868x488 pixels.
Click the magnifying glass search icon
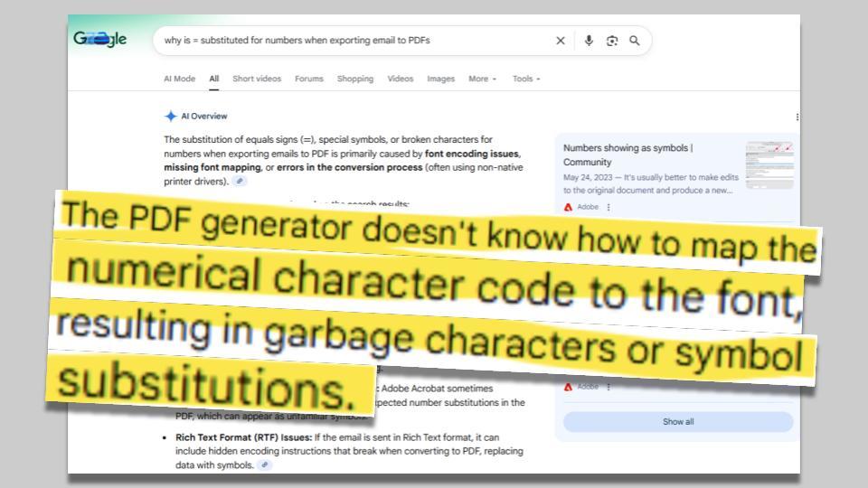click(x=635, y=41)
